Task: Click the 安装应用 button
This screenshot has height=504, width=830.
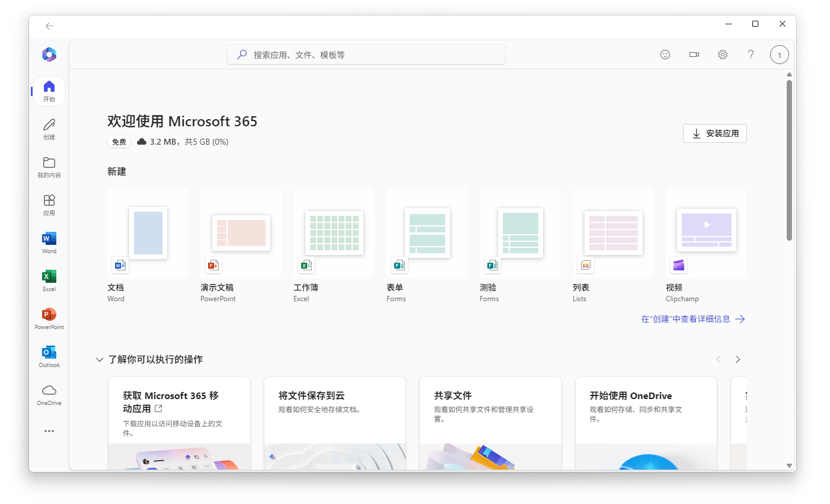Action: 714,133
